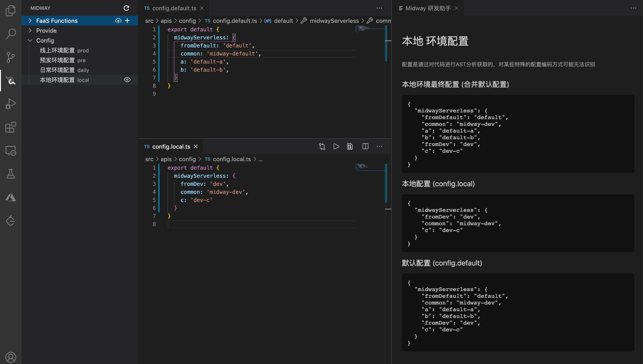Collapse the Config tree section
The width and height of the screenshot is (643, 364).
(30, 40)
